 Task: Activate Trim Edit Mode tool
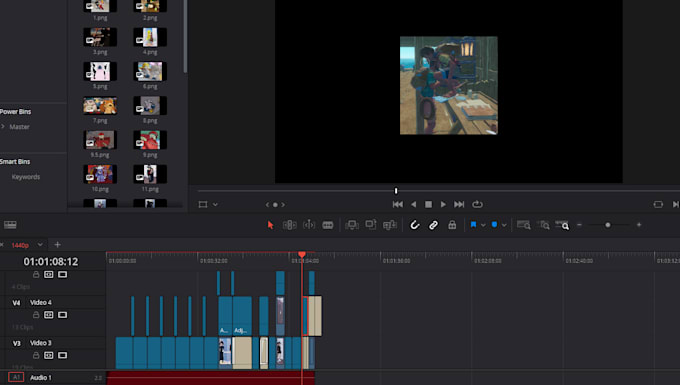[x=289, y=225]
